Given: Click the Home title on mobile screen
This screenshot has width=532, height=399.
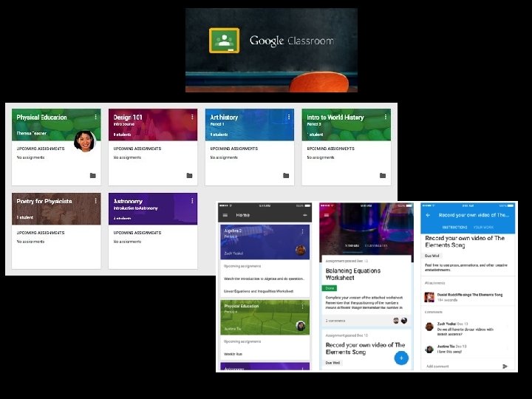Looking at the screenshot, I should click(242, 215).
